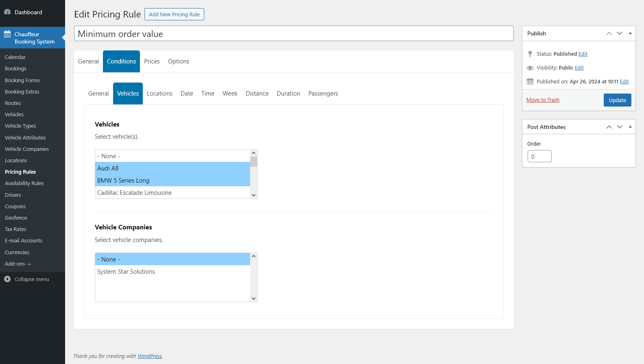Open the Duration sub-tab

(288, 94)
